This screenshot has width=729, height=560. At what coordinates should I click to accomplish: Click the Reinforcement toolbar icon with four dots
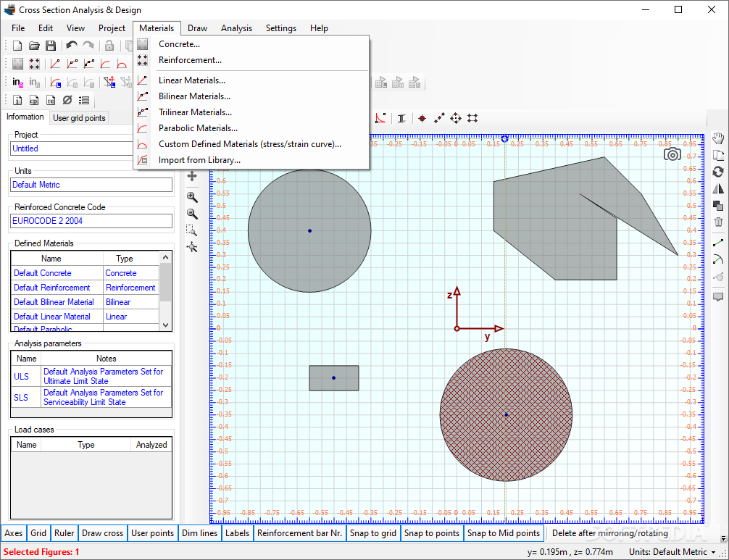coord(34,64)
